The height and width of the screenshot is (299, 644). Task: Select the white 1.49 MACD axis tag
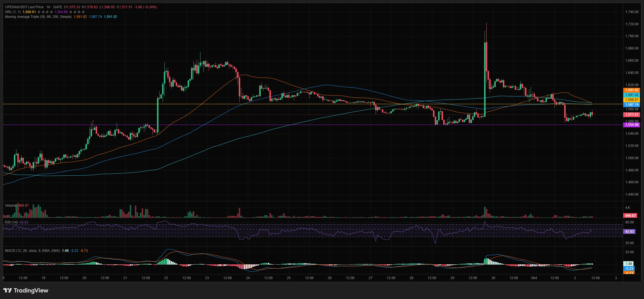coord(629,264)
